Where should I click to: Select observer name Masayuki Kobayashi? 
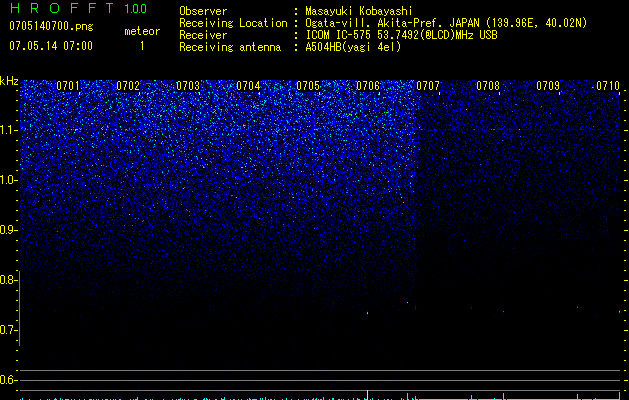(x=359, y=11)
